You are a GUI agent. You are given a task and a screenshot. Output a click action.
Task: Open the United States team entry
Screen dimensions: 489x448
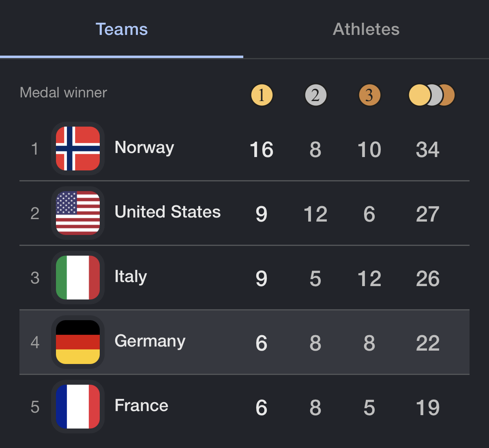point(167,212)
